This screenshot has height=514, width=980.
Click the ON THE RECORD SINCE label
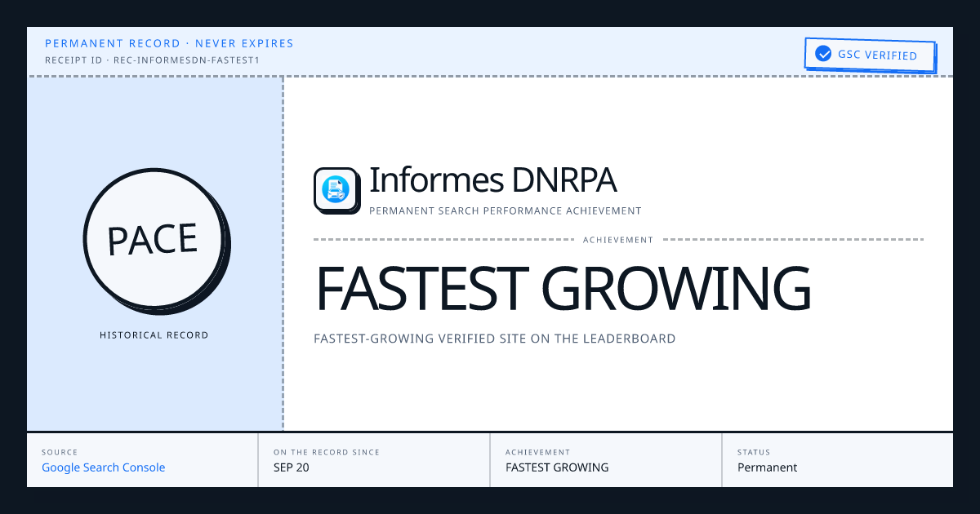coord(327,452)
